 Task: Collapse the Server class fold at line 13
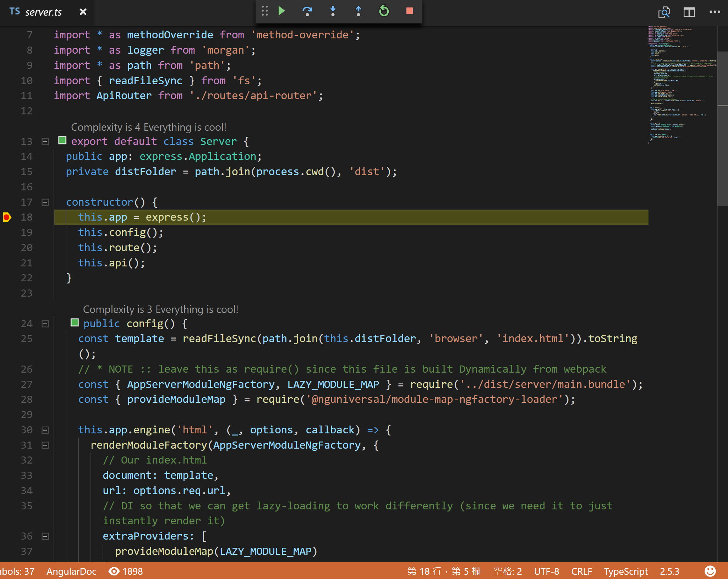click(45, 141)
